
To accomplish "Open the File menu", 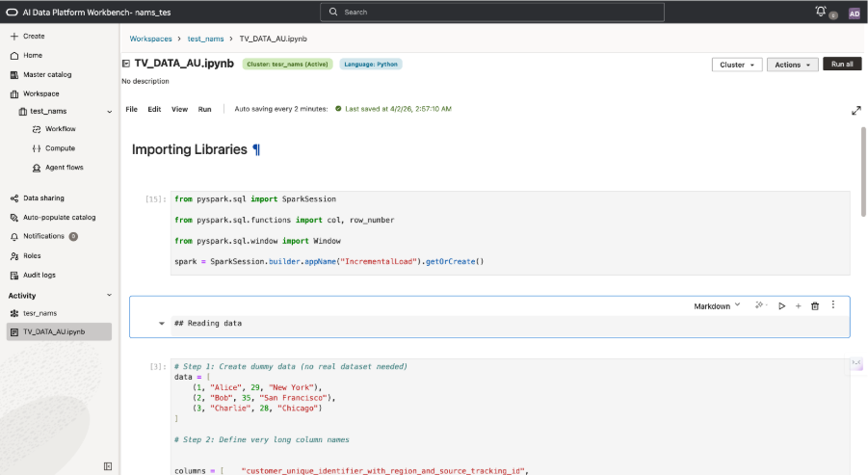I will tap(131, 109).
